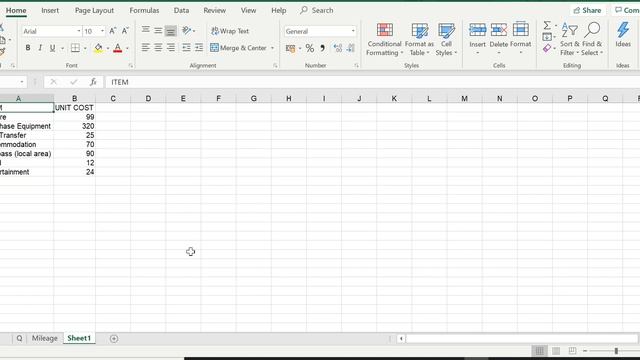Apply Percent Style
This screenshot has height=360, width=640.
pyautogui.click(x=310, y=49)
